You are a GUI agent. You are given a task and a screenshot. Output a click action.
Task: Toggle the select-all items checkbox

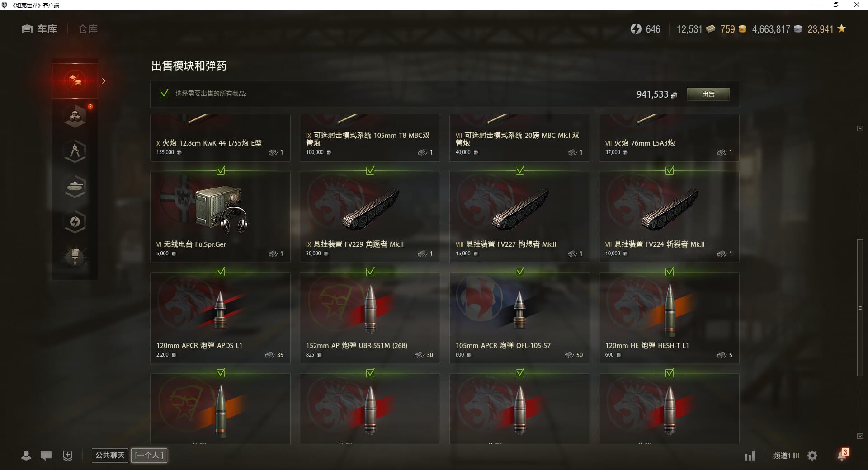(164, 94)
